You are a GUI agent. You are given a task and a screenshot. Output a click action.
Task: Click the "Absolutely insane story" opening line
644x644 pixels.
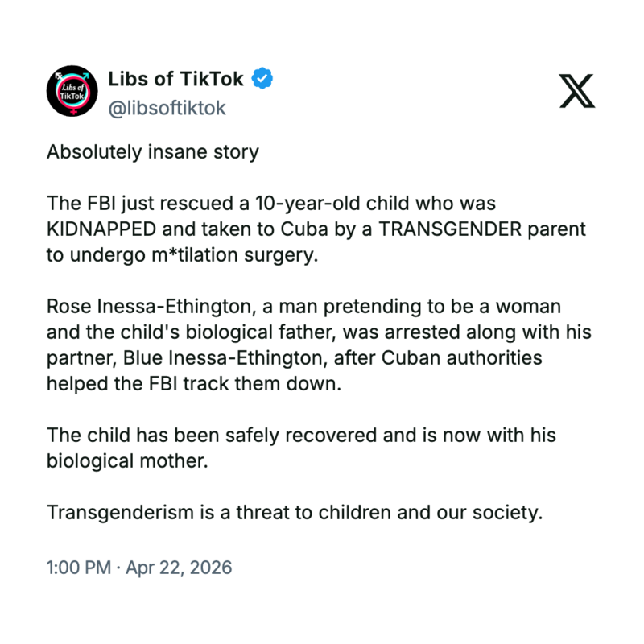153,152
